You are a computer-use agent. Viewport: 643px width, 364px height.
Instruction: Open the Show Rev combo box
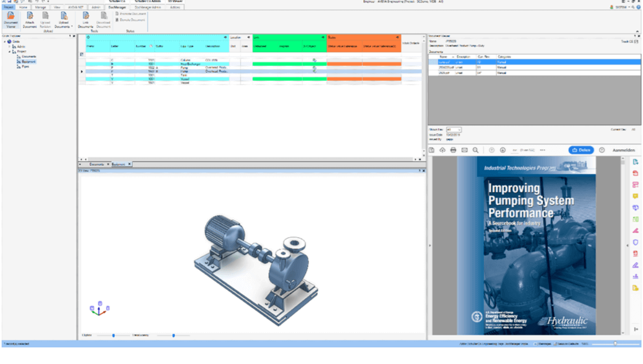[x=453, y=130]
